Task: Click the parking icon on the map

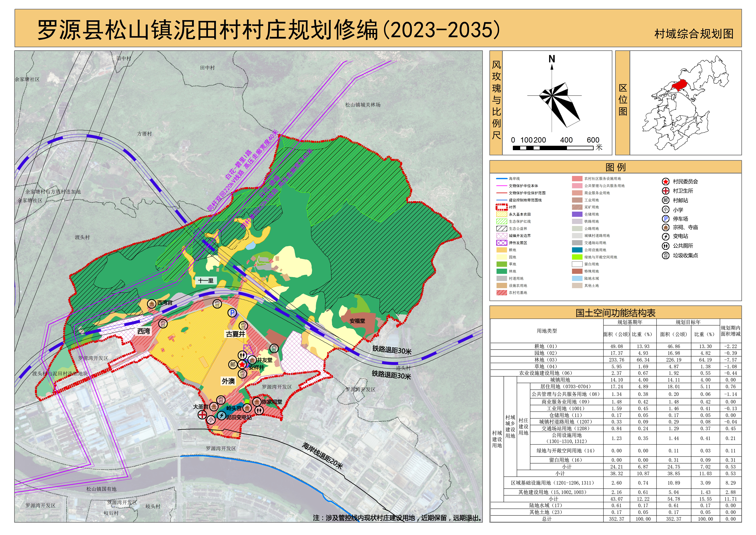Action: coord(232,313)
